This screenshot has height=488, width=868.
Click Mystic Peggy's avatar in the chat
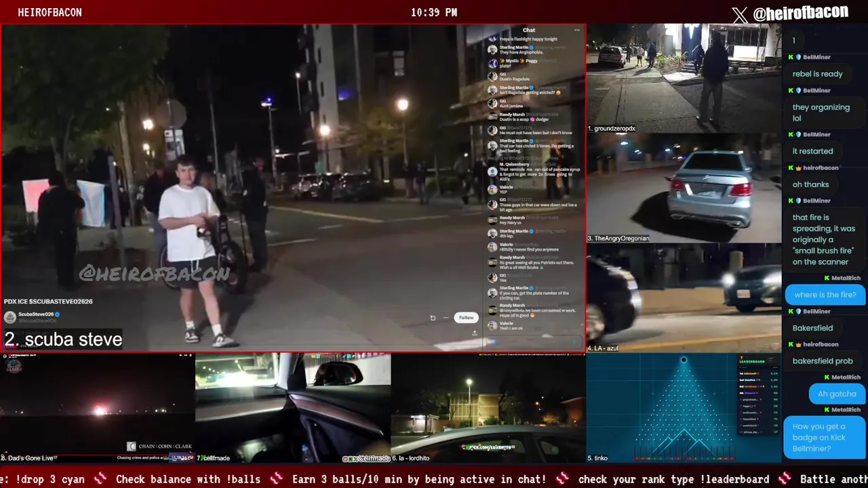(493, 63)
